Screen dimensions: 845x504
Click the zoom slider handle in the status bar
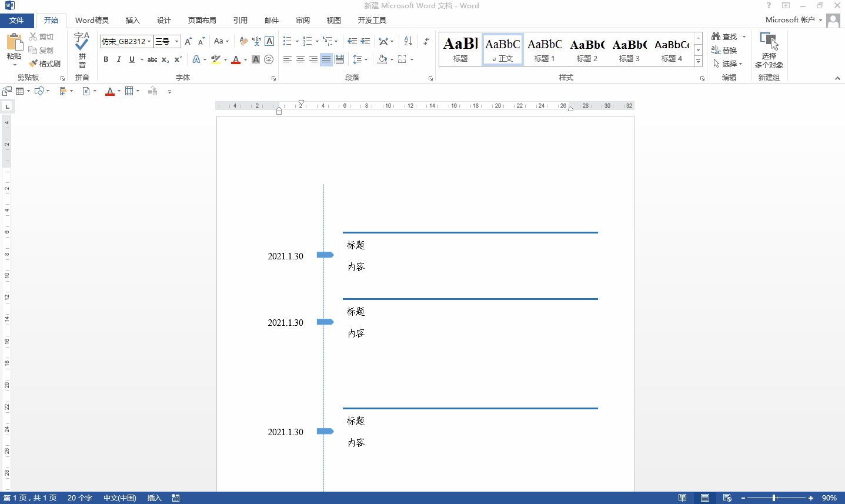point(774,498)
